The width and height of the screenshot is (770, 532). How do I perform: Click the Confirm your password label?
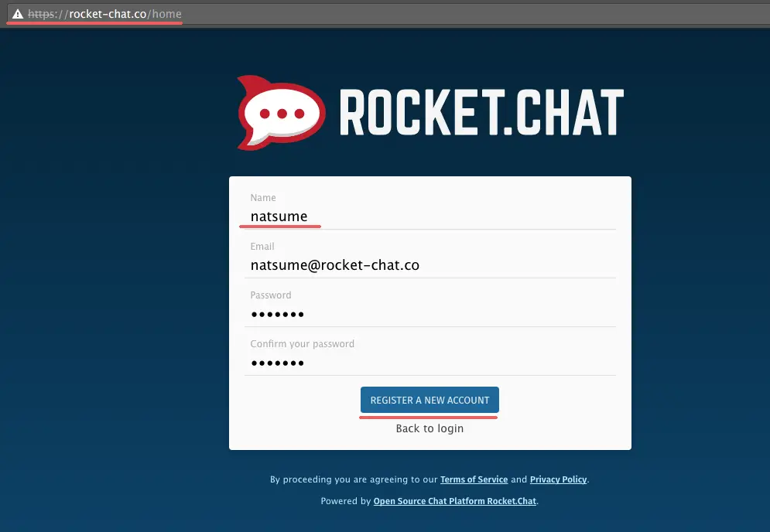pos(302,344)
